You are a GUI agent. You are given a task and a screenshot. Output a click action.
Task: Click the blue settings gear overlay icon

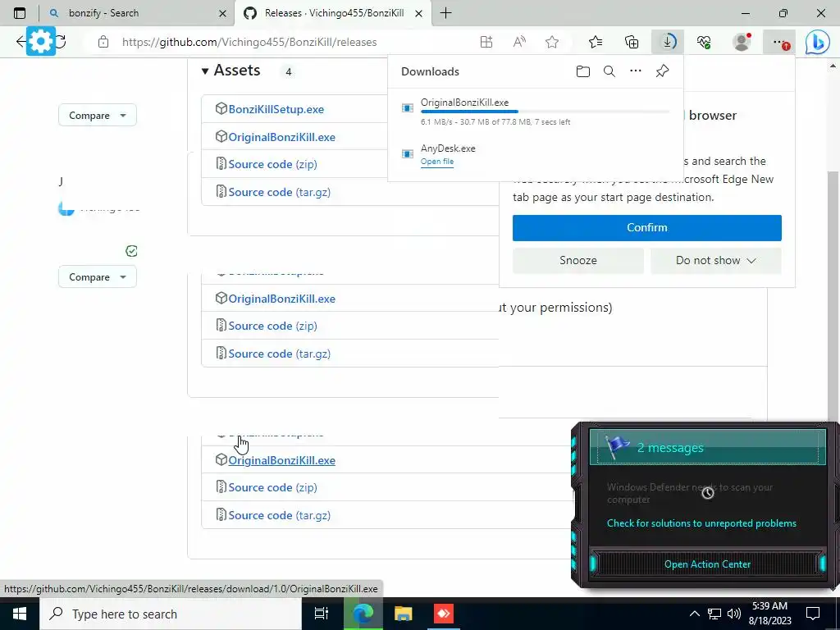(x=41, y=41)
